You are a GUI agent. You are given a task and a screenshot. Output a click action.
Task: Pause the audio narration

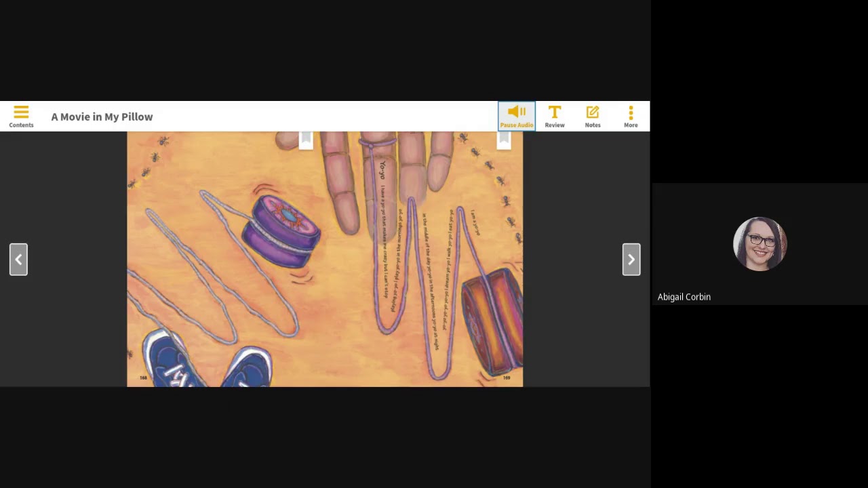click(517, 116)
